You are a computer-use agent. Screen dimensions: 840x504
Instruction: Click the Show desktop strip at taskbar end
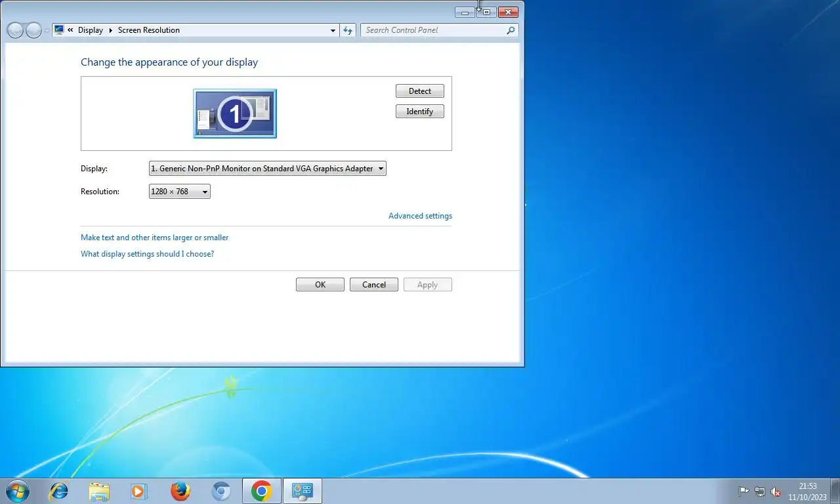coord(835,491)
